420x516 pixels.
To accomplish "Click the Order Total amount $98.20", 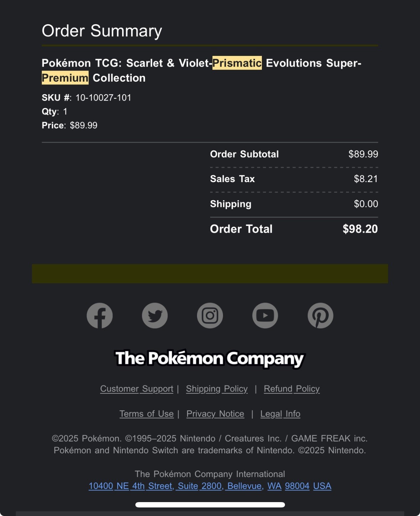I will (x=360, y=229).
